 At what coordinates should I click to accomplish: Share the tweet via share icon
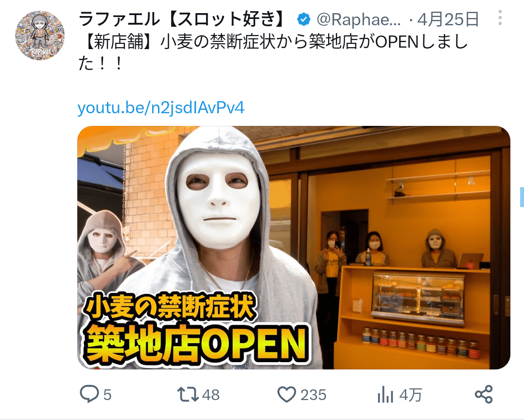(484, 394)
